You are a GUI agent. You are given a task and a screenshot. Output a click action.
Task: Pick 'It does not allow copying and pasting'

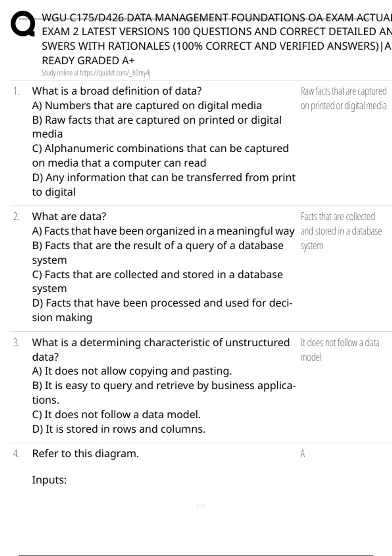[132, 371]
